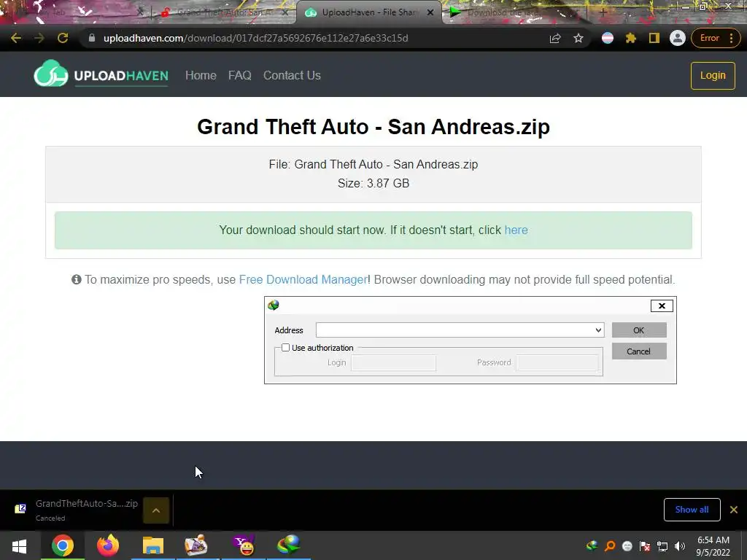
Task: Click the Login button on UploadHaven
Action: point(713,75)
